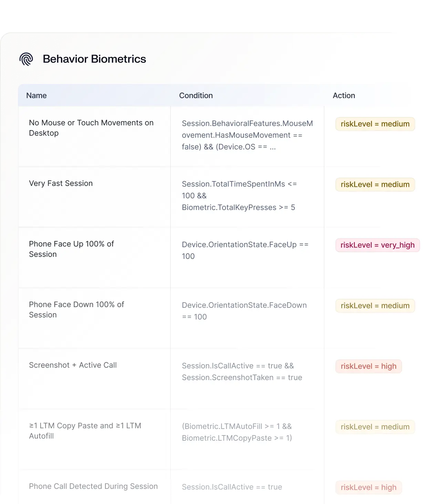Screen dimensions: 425x504
Task: Expand the Very Fast Session rule row
Action: [239, 196]
